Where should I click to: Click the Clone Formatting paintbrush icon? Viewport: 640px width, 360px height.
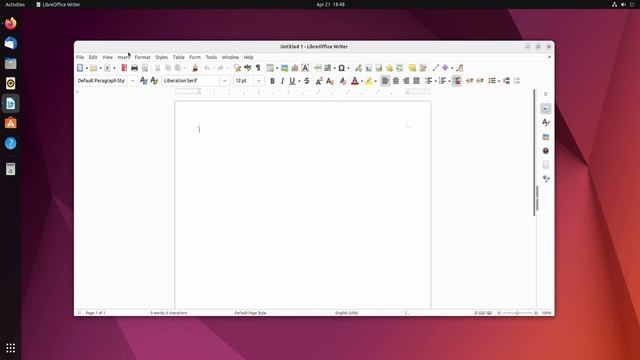click(195, 68)
